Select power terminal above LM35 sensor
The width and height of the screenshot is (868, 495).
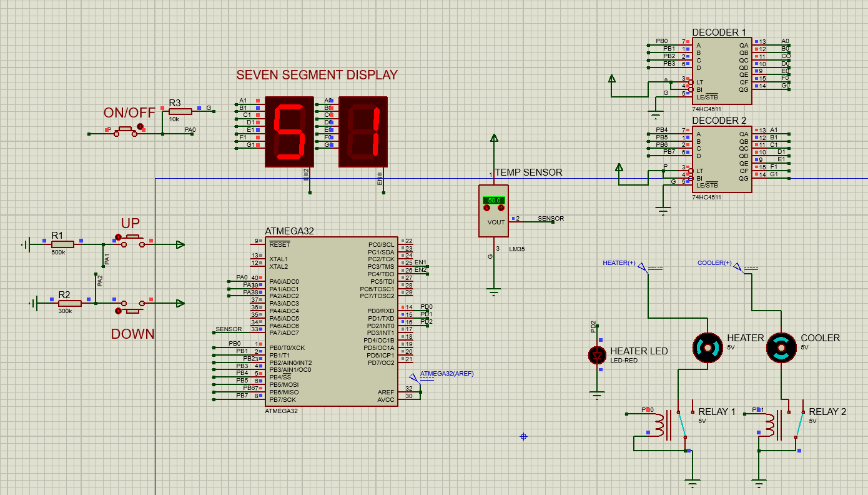tap(494, 139)
